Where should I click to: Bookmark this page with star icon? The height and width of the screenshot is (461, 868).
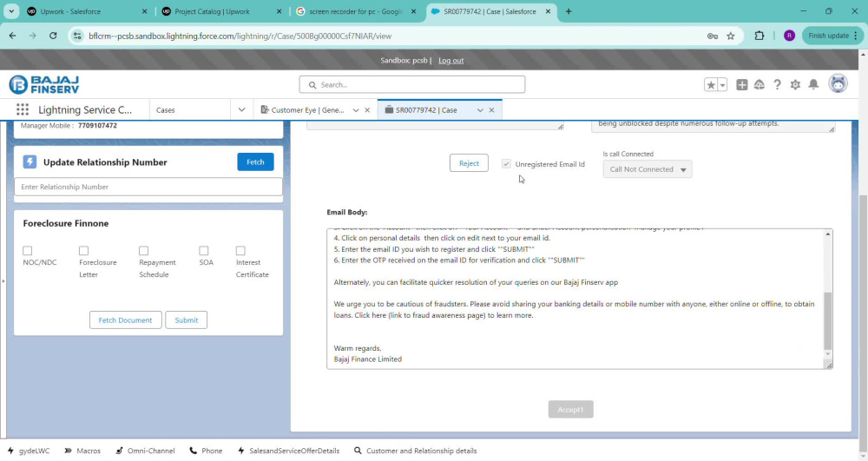(731, 36)
